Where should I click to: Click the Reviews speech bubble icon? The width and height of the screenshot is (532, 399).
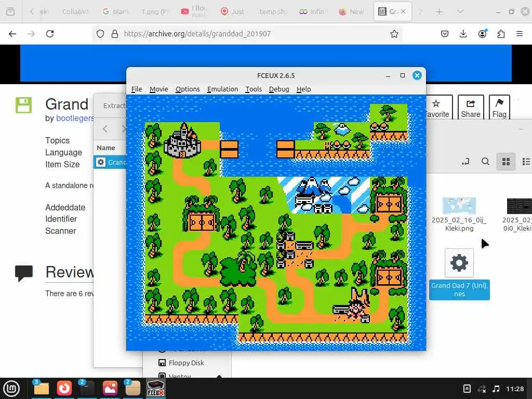point(24,273)
